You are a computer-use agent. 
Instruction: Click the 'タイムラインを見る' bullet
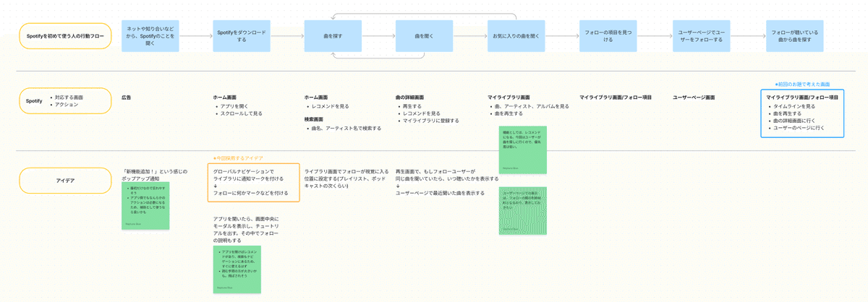(793, 106)
